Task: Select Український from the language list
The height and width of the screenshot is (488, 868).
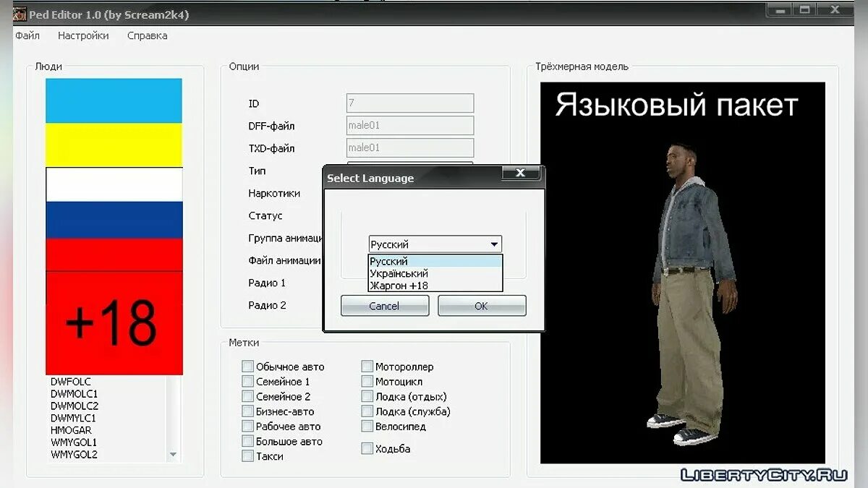Action: tap(399, 273)
